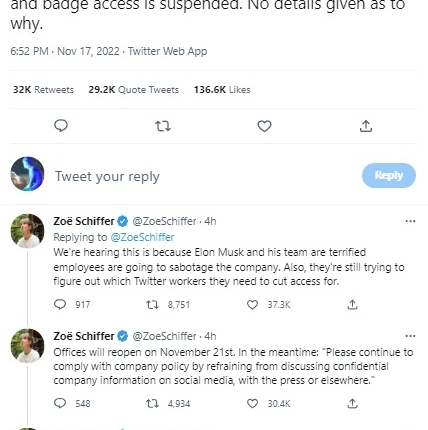View the 136.6K Likes list

222,90
